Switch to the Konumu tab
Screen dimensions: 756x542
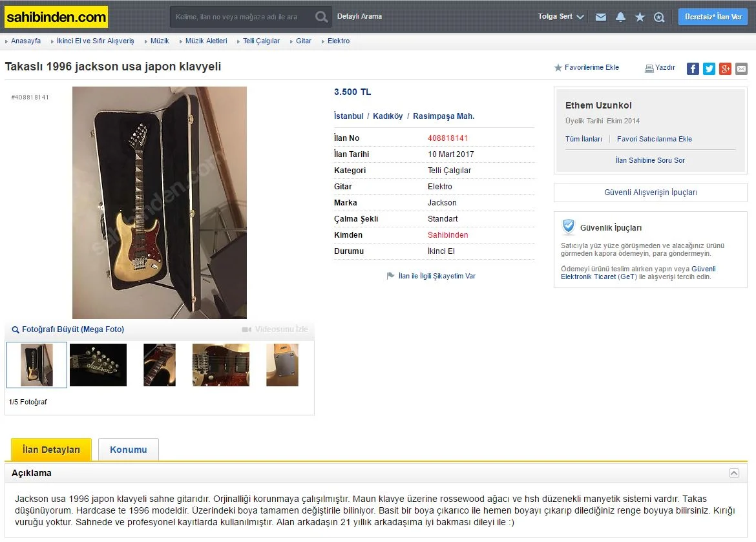(x=128, y=450)
